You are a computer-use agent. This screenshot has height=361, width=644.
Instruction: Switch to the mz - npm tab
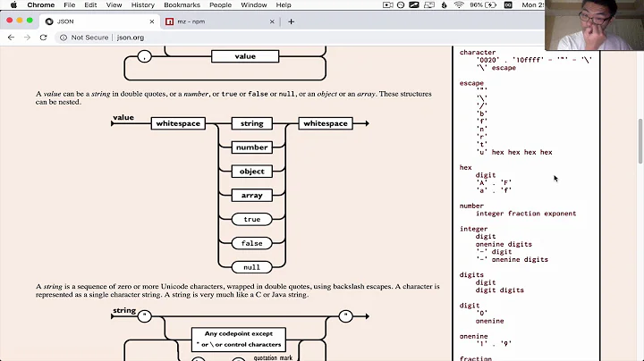click(220, 21)
